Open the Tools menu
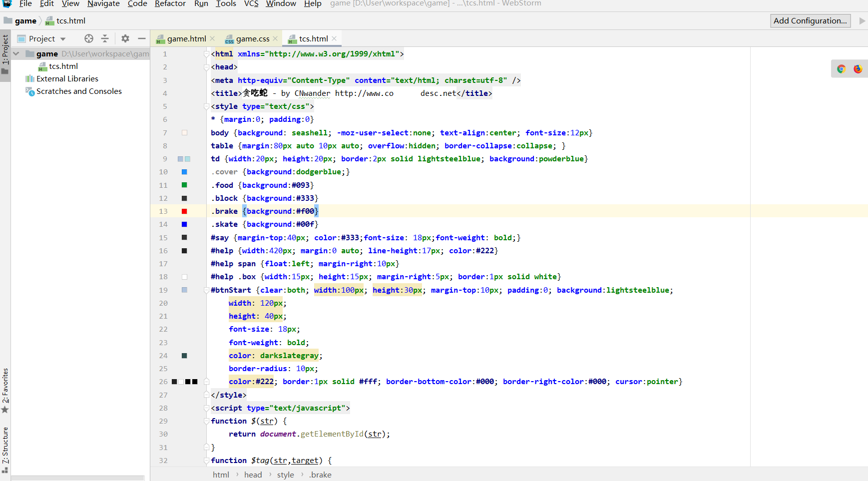Viewport: 868px width, 481px height. pyautogui.click(x=226, y=3)
